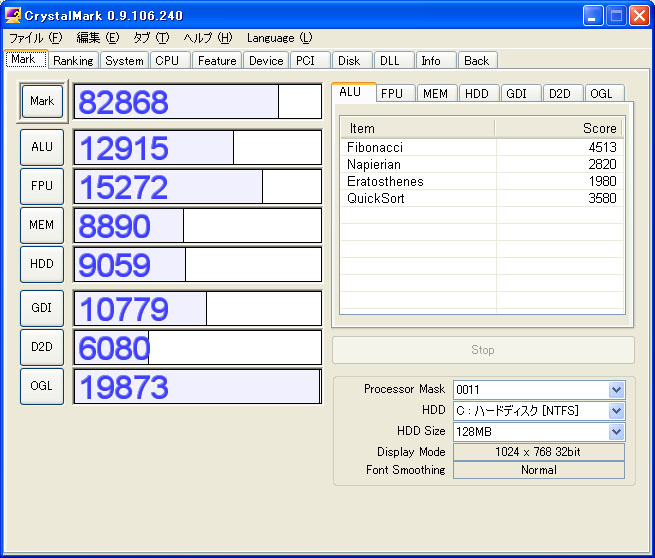Screen dimensions: 655x558
Task: Click the Eratosthenes score 1980
Action: click(602, 181)
